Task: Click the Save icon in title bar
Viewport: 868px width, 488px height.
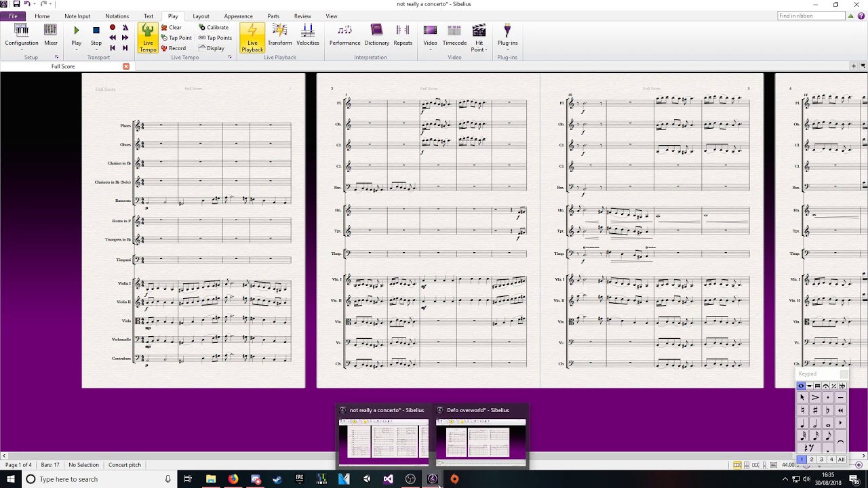Action: click(16, 4)
